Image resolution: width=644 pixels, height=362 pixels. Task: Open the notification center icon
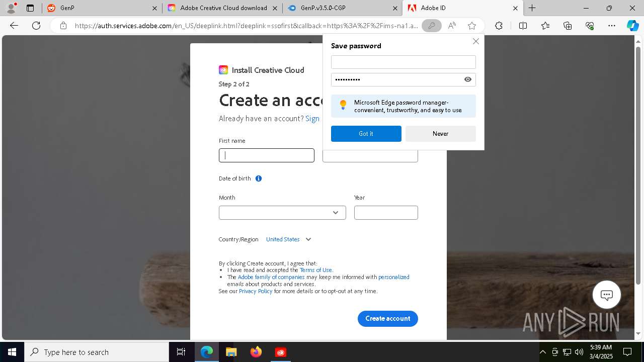(627, 352)
